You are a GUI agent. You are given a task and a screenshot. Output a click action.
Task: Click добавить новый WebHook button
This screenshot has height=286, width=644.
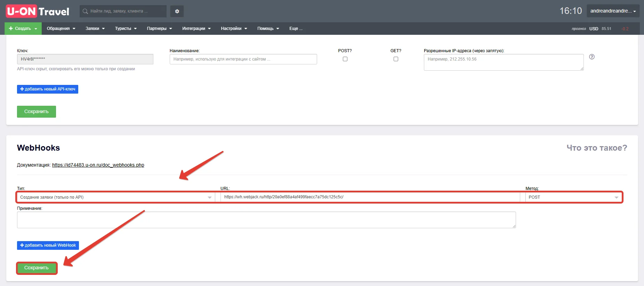point(48,245)
